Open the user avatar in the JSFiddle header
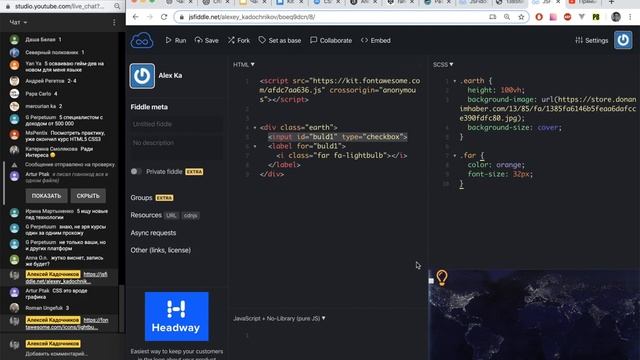640x360 pixels. (x=623, y=40)
